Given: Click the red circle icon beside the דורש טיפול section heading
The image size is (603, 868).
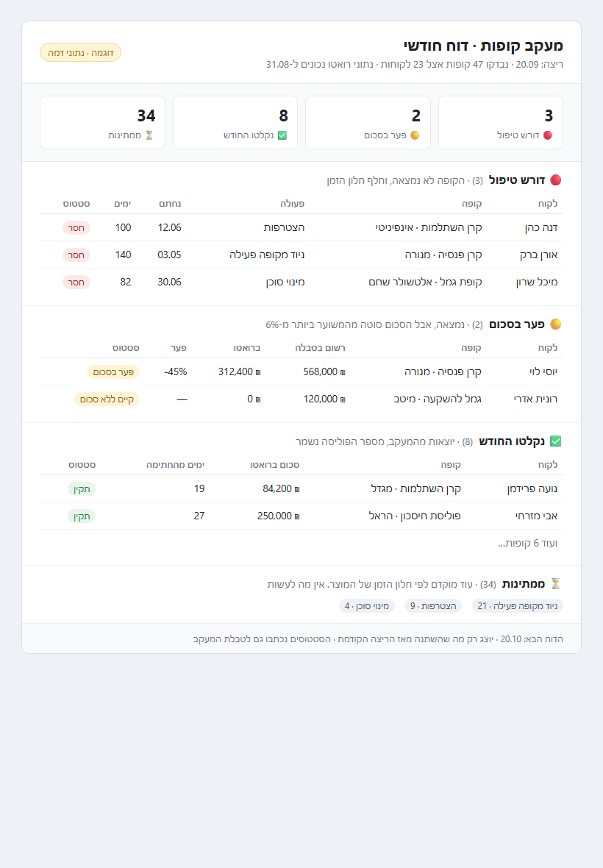Looking at the screenshot, I should tap(556, 180).
